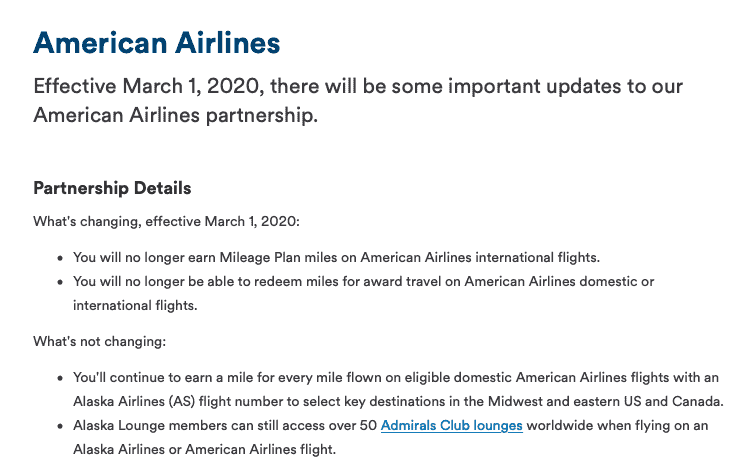The height and width of the screenshot is (468, 740).
Task: Click the bullet dot before "Alaska Lounge members"
Action: tap(60, 426)
